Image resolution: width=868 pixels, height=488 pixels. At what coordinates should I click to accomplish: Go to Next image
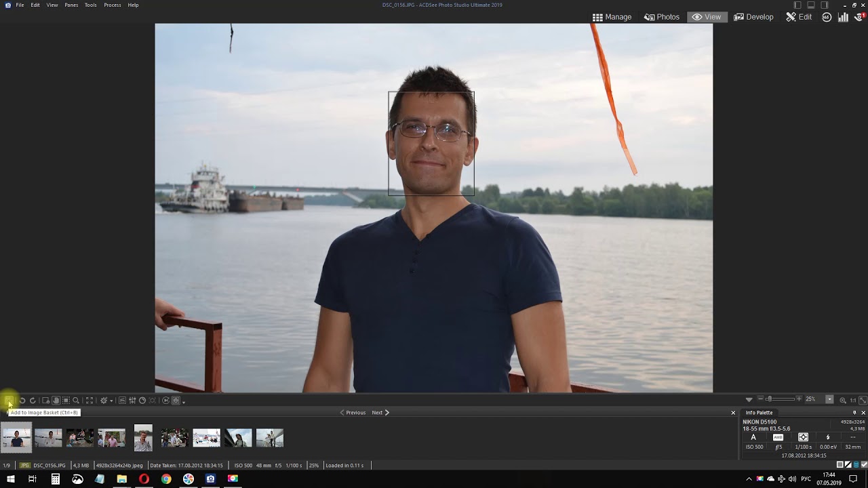[380, 412]
